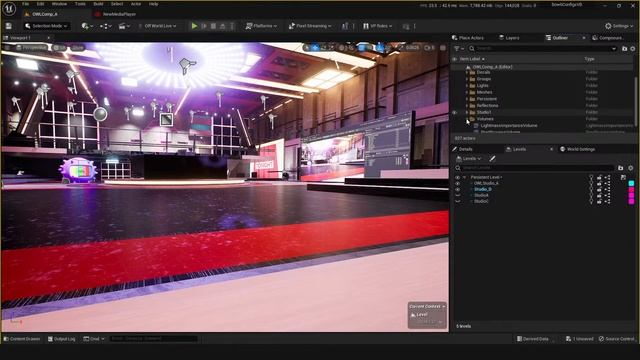Click the magenta color swatch for StudioC
The image size is (640, 360).
click(631, 201)
